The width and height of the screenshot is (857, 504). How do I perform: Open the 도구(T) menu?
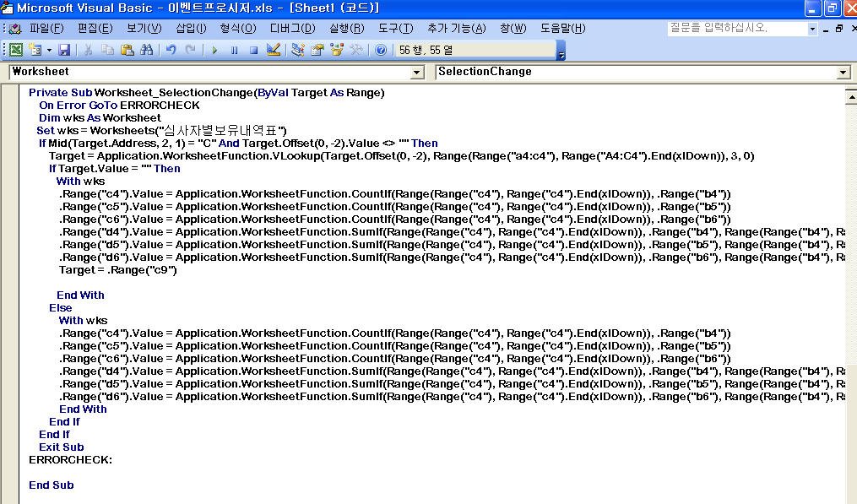click(396, 29)
